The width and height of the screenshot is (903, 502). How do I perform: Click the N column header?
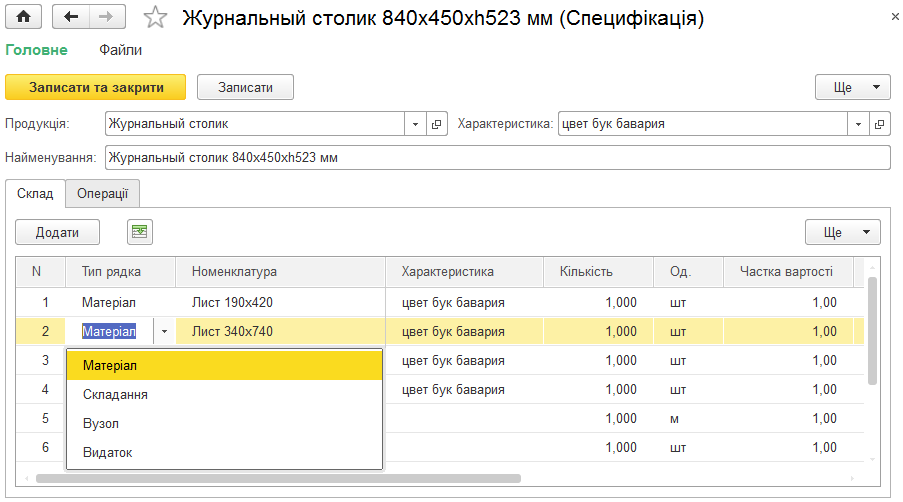41,272
